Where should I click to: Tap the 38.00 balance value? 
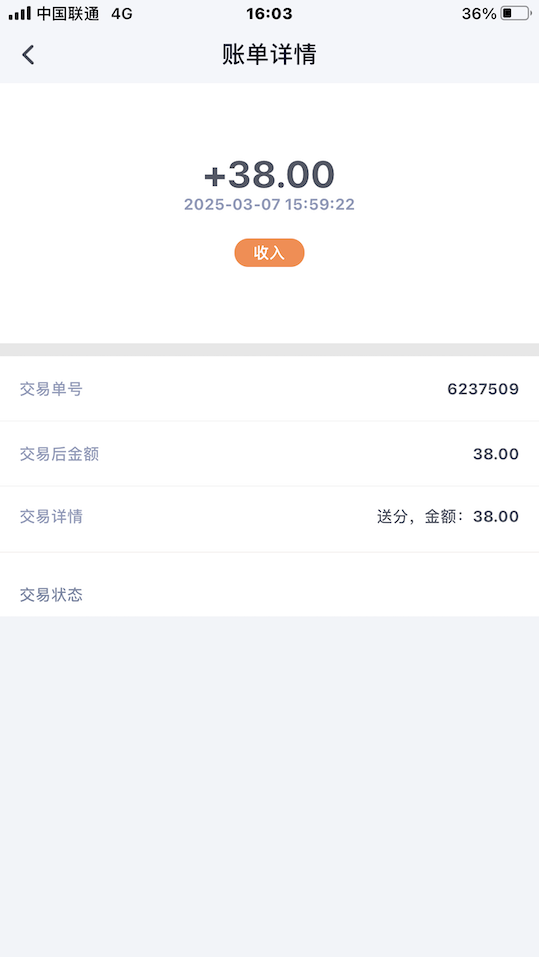(496, 454)
